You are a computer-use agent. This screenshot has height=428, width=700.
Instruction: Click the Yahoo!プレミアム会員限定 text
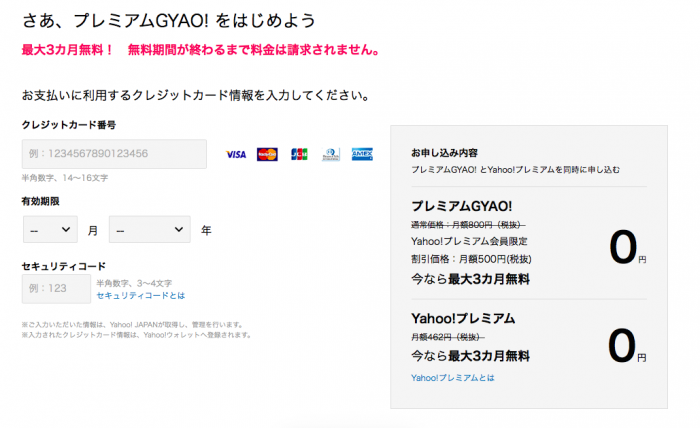(469, 241)
